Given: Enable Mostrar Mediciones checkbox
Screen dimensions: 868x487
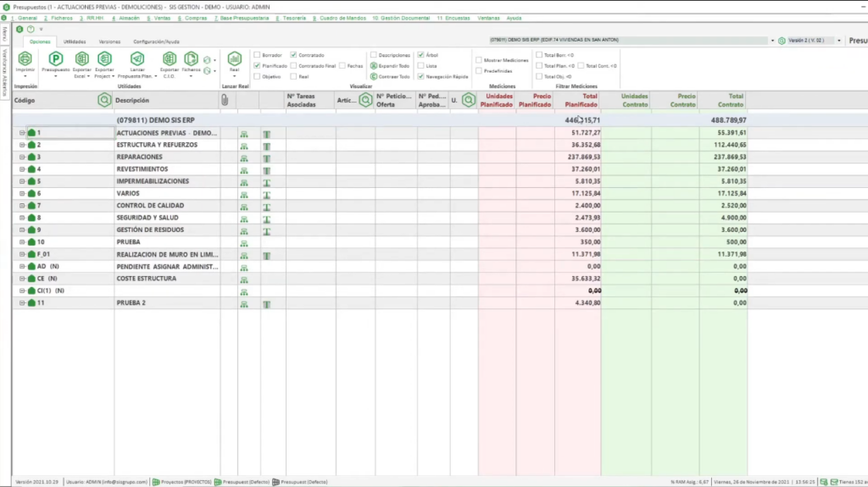Looking at the screenshot, I should [x=479, y=60].
